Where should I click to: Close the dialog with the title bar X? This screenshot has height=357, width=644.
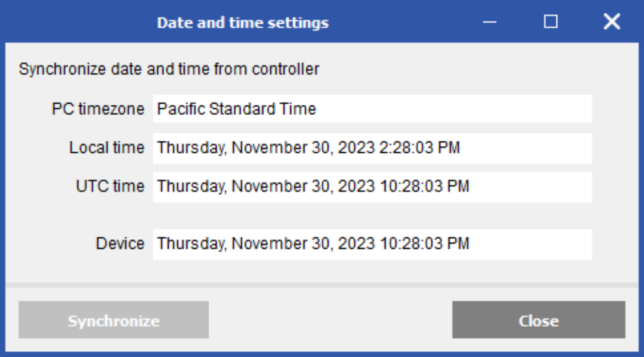(611, 22)
